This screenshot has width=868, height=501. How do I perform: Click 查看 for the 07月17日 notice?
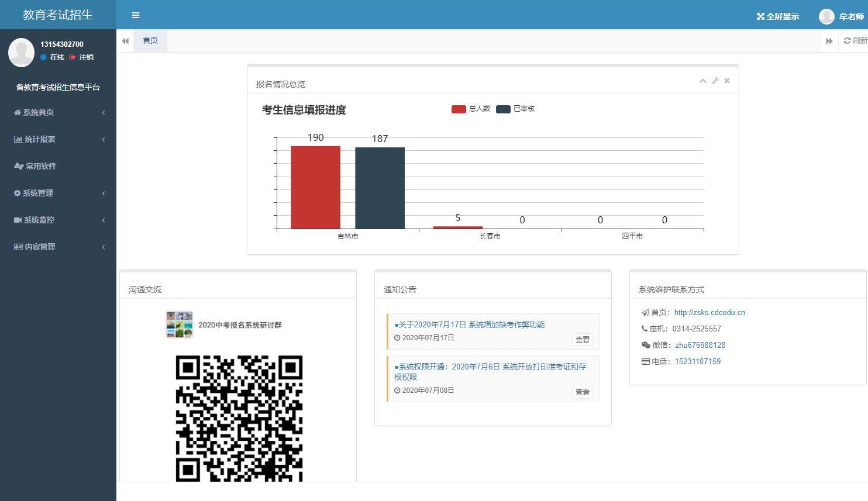[x=583, y=340]
